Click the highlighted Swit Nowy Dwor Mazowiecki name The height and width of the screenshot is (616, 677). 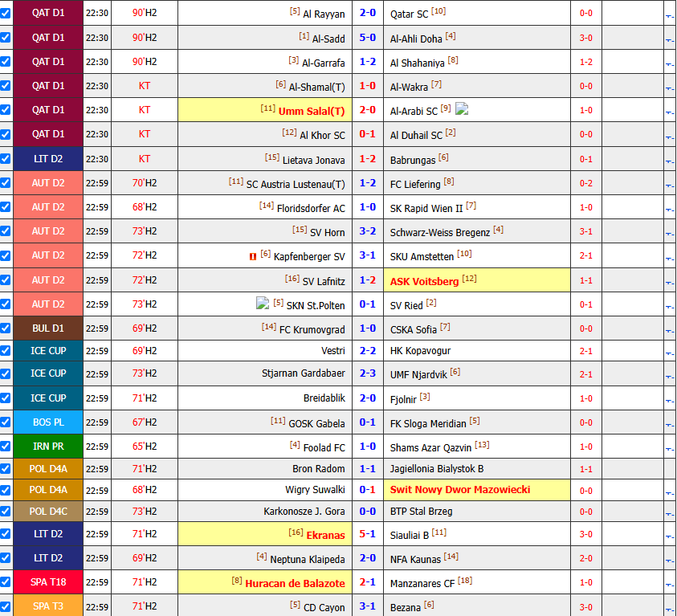460,490
